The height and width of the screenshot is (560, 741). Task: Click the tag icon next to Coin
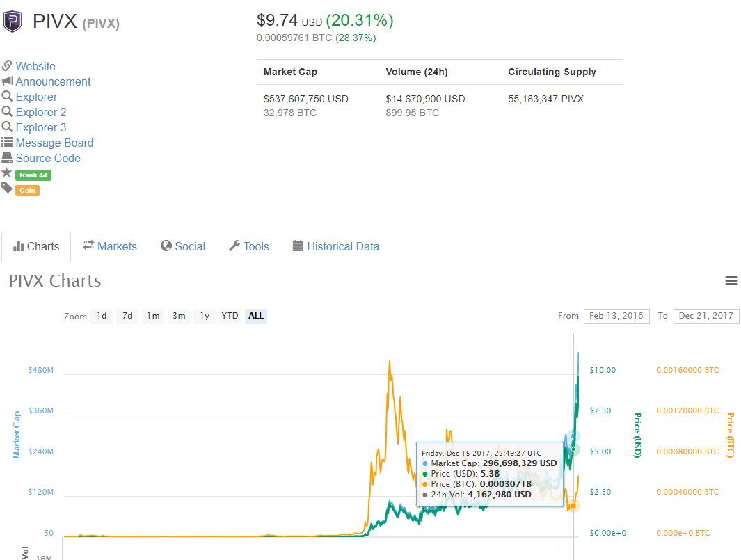coord(7,188)
